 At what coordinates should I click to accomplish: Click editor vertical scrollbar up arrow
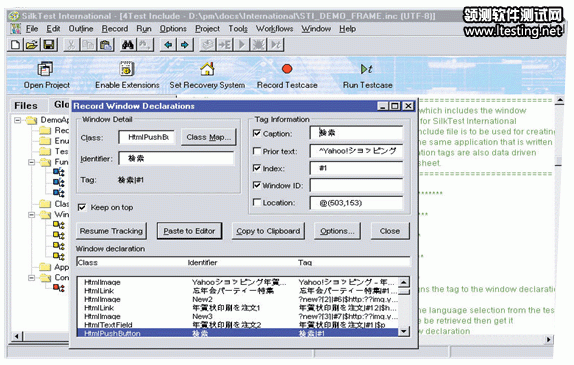(560, 100)
